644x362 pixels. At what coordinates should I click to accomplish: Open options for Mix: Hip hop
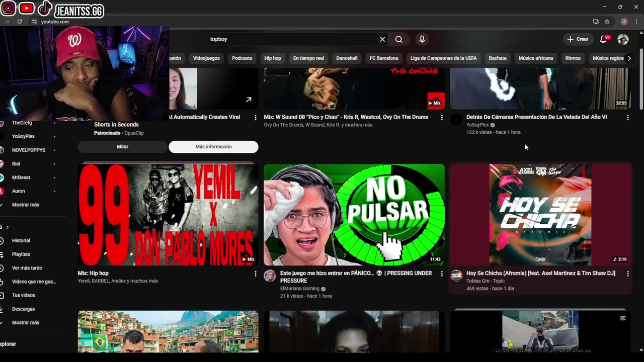[x=255, y=274]
